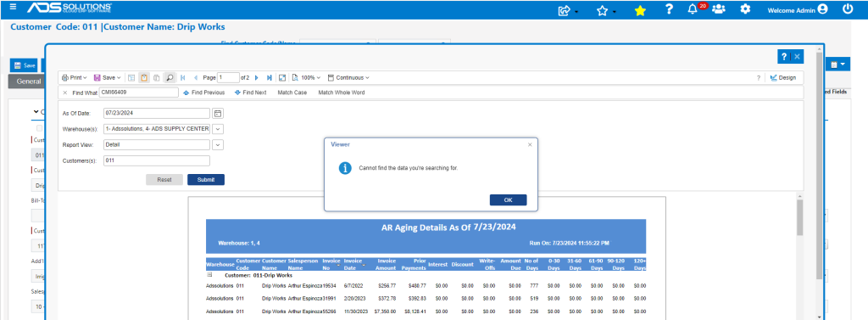Click the full screen viewer icon
Image resolution: width=868 pixels, height=320 pixels.
click(282, 77)
